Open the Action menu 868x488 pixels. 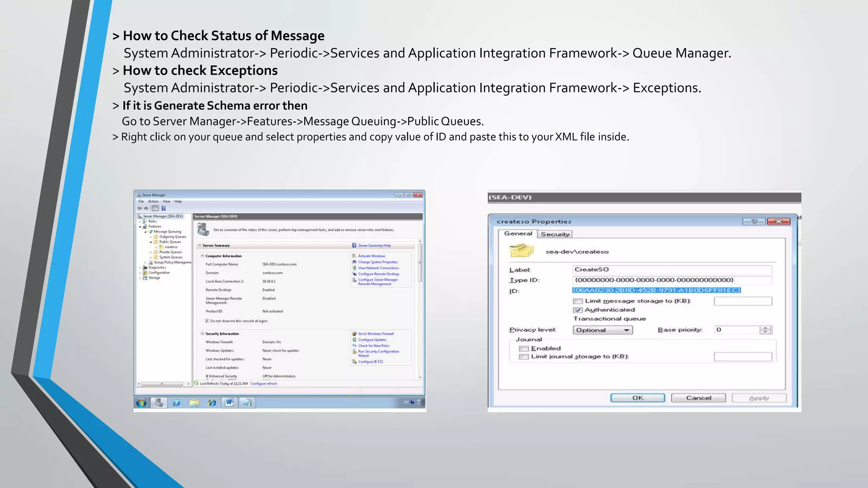153,202
